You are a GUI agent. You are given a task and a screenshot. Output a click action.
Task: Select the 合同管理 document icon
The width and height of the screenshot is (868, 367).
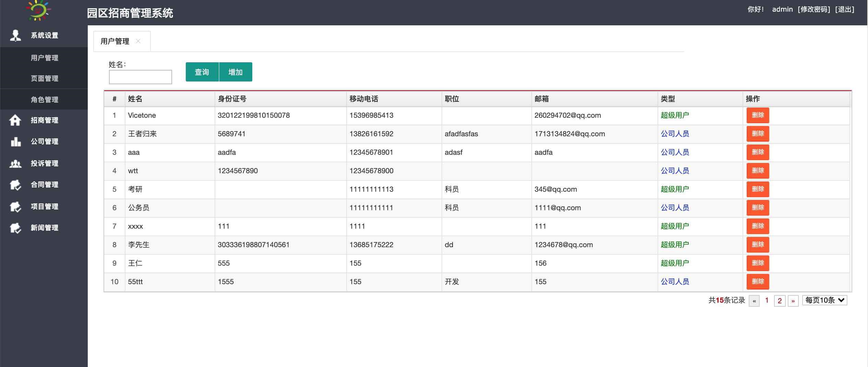[15, 185]
